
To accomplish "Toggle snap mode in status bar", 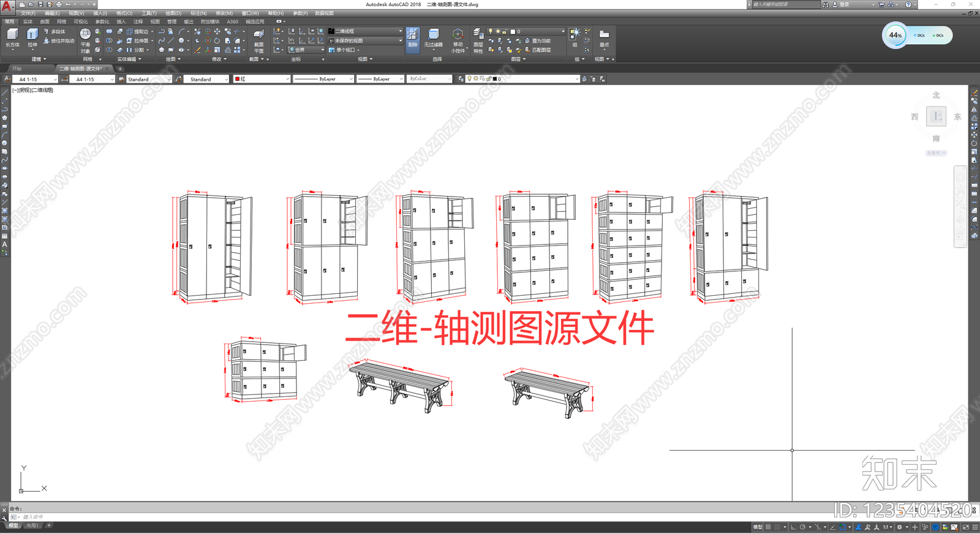I will (778, 527).
